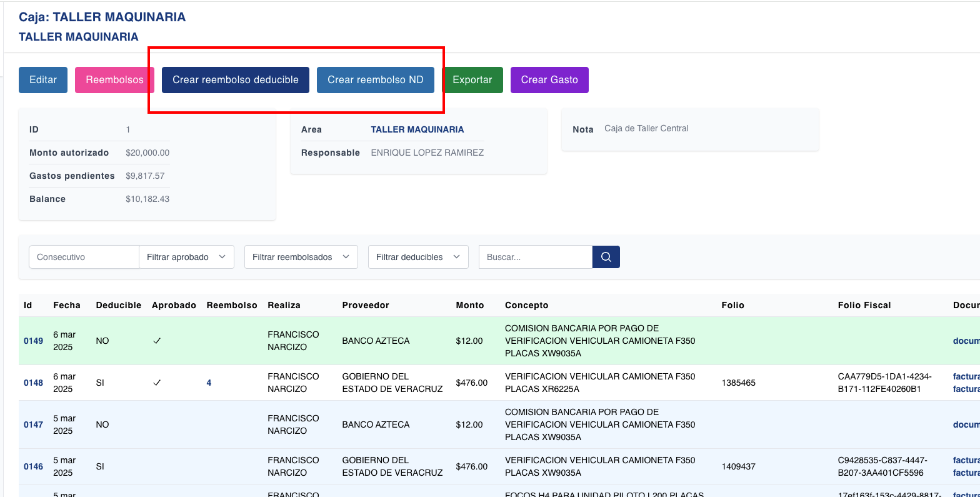
Task: Open the Filtrar aprobado dropdown
Action: point(186,257)
